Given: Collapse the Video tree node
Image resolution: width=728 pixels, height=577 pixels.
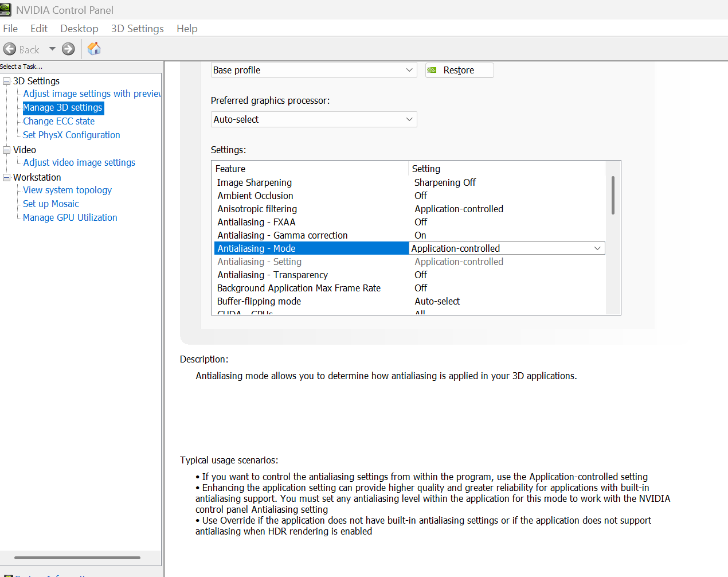Looking at the screenshot, I should tap(7, 150).
